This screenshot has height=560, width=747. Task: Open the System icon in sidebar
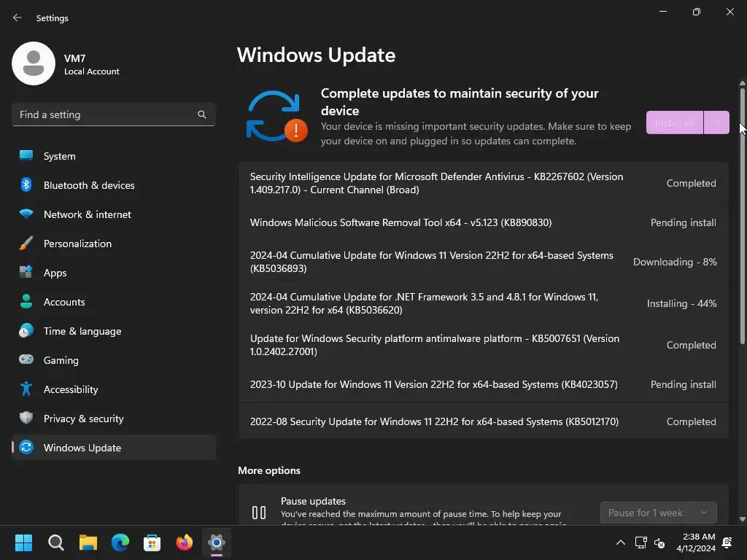tap(26, 156)
